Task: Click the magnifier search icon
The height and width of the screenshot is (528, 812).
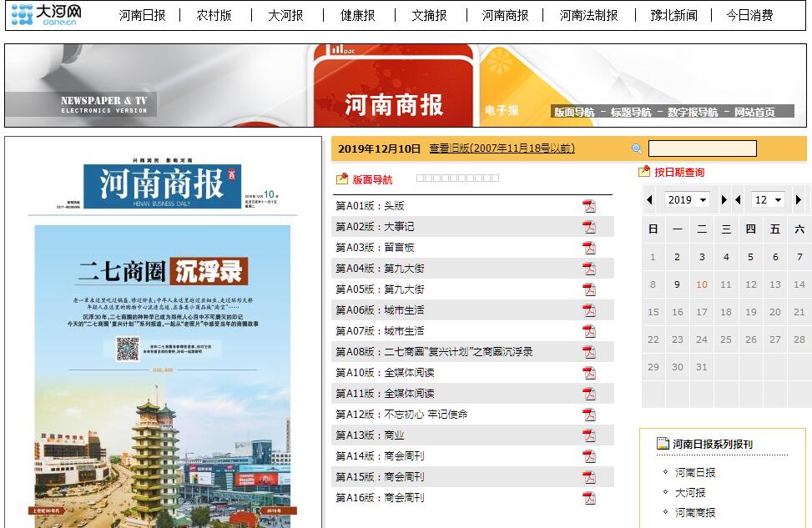Action: coord(637,149)
